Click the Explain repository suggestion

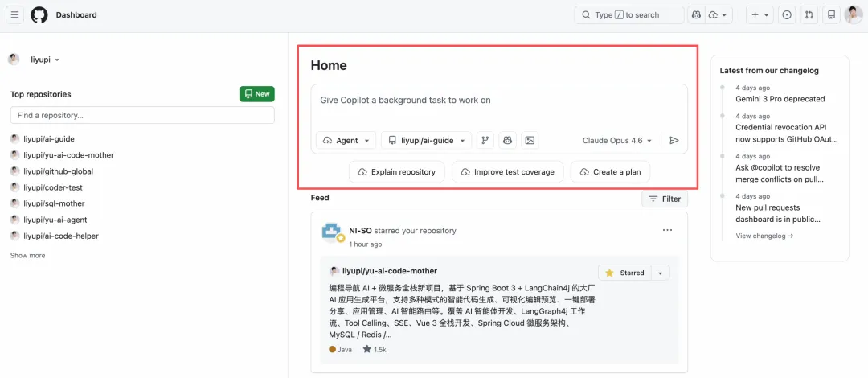pos(397,171)
